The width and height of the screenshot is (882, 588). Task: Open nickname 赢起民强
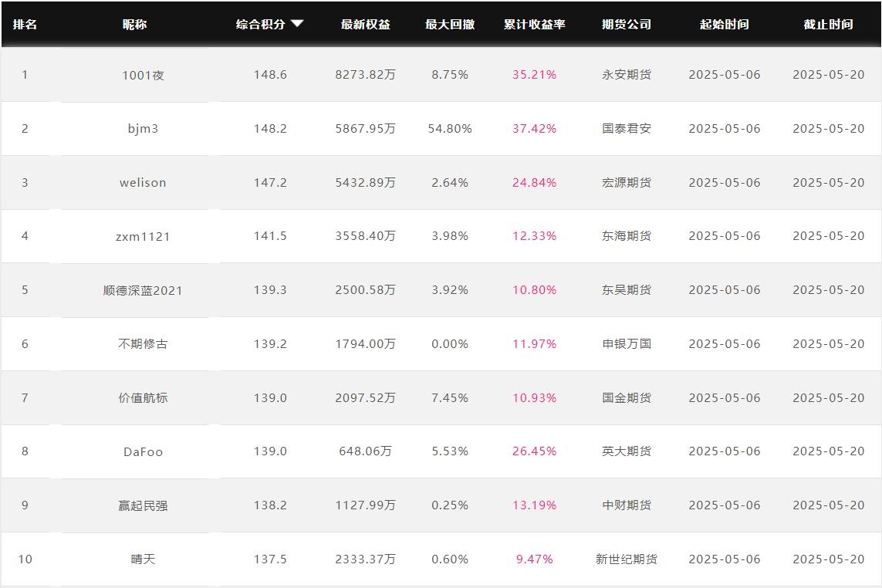pos(143,505)
